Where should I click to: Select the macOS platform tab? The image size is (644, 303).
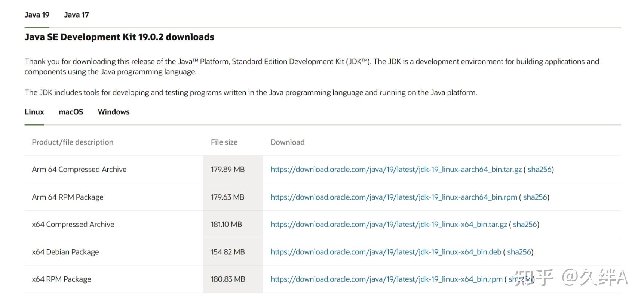(x=71, y=112)
